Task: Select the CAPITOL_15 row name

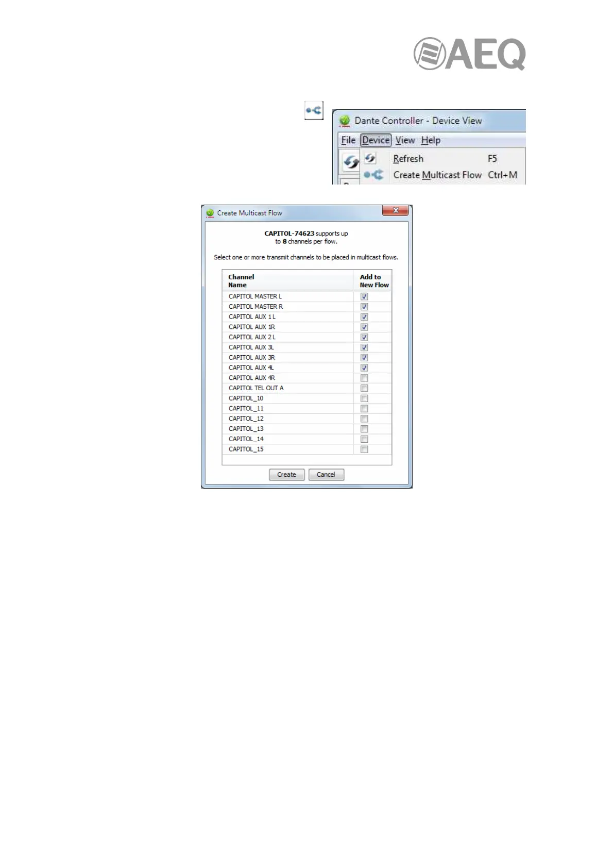Action: (x=246, y=449)
